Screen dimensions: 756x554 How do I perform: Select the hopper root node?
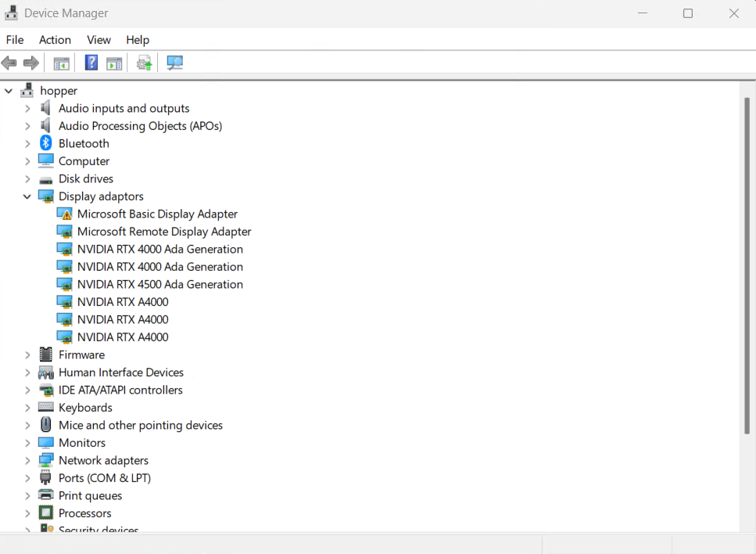tap(59, 90)
